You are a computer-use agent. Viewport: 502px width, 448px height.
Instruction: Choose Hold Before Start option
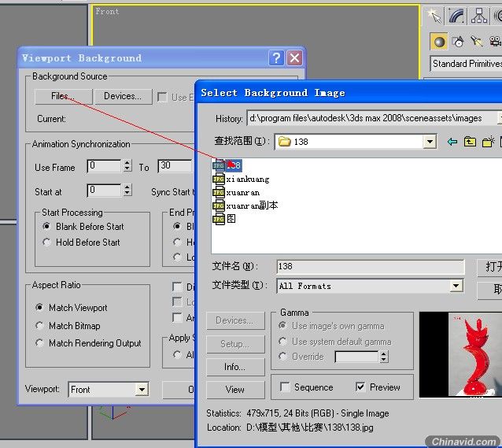(47, 243)
